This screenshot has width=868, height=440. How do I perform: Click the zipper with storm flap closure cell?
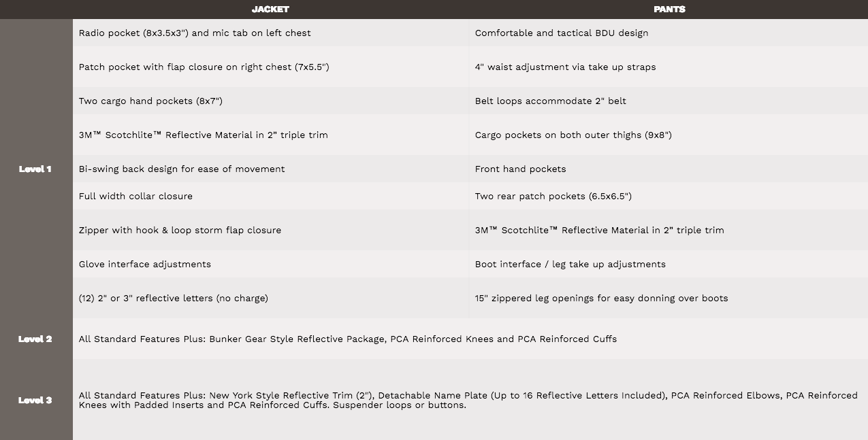click(x=180, y=230)
